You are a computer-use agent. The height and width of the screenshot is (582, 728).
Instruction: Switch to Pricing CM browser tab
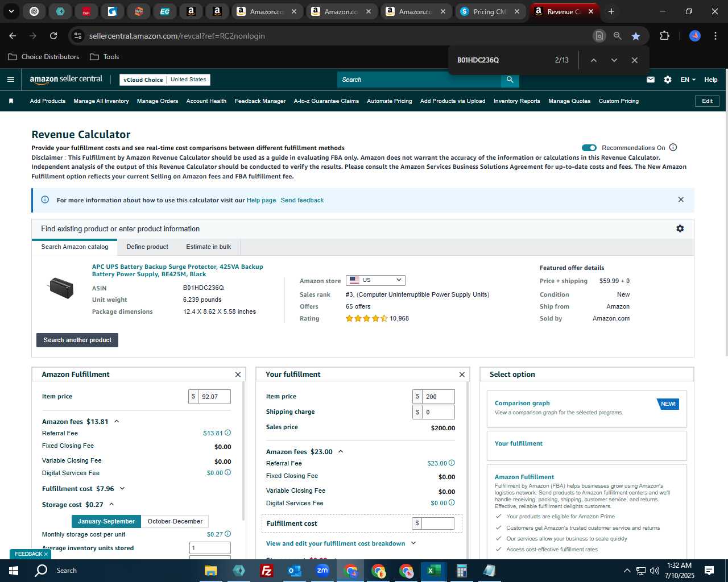tap(489, 11)
